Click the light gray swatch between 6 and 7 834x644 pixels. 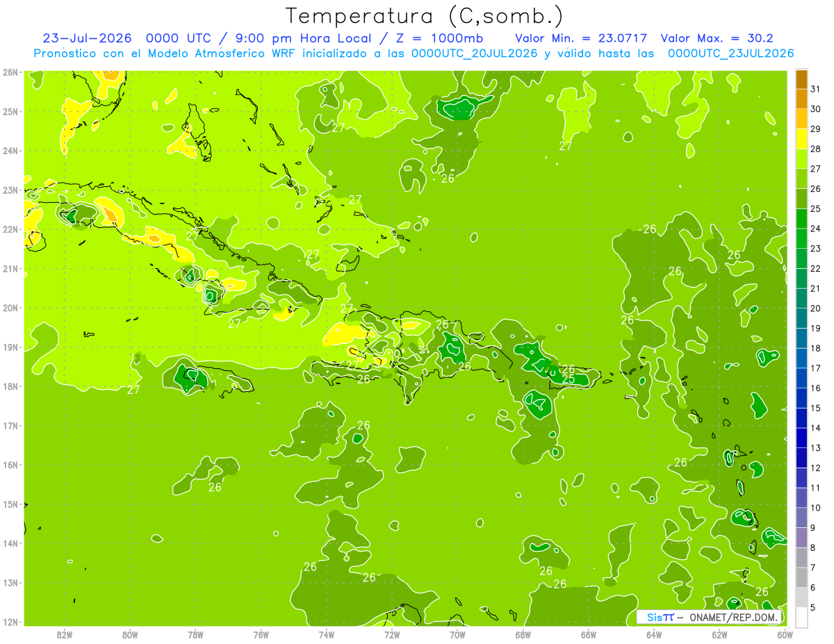pyautogui.click(x=801, y=578)
